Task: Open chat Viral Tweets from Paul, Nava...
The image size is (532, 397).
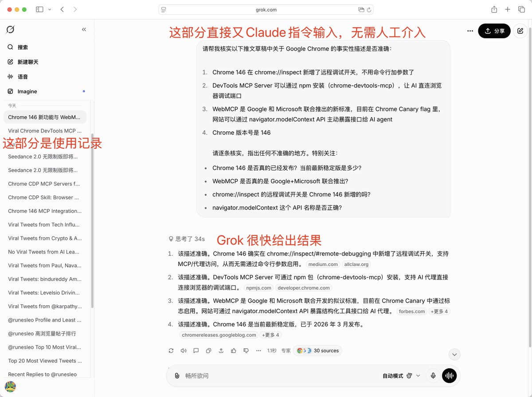Action: pos(45,265)
